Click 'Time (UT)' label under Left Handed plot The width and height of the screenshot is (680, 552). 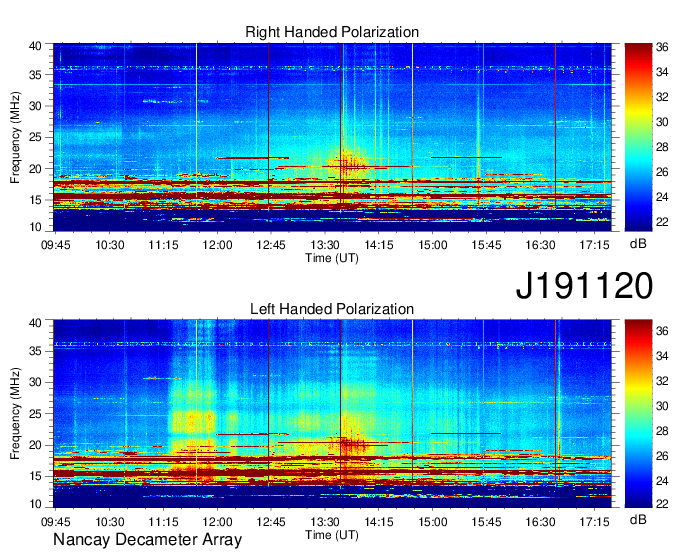click(332, 535)
